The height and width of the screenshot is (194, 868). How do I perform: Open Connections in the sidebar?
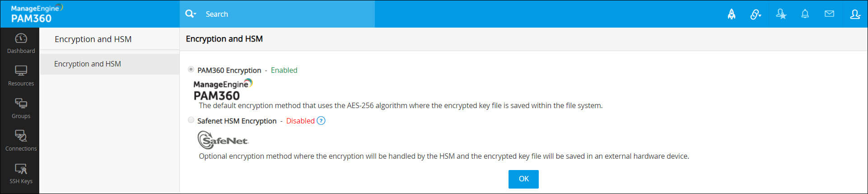point(21,141)
